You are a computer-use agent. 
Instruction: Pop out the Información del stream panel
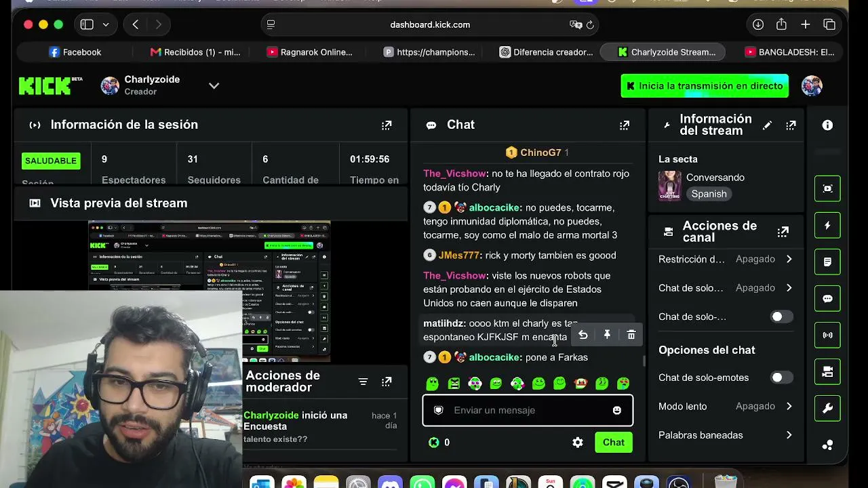point(791,125)
